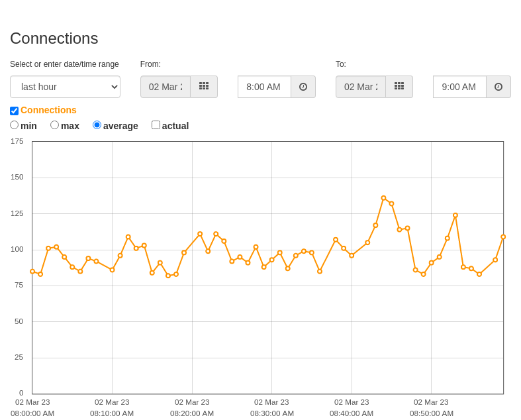This screenshot has width=521, height=420.
Task: Enable the actual checkbox
Action: (156, 125)
